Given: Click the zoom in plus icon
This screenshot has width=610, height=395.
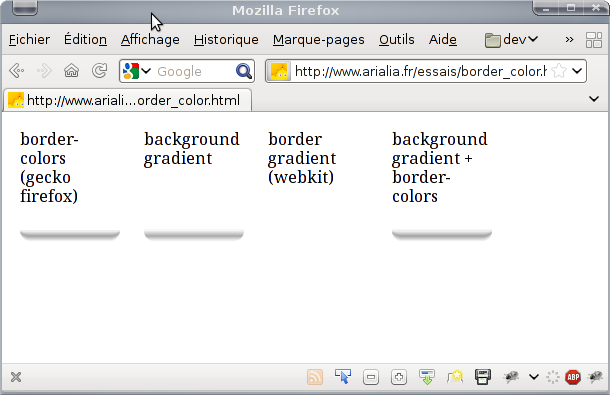Looking at the screenshot, I should (x=399, y=377).
